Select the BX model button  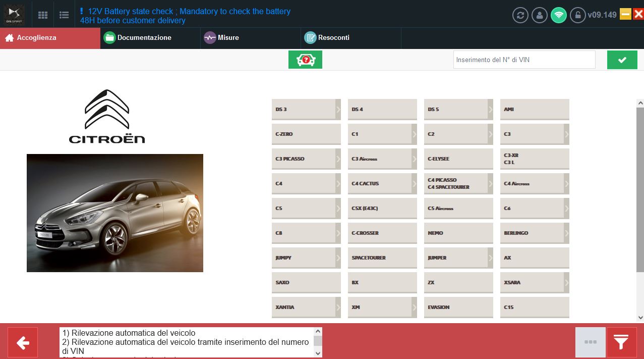pyautogui.click(x=382, y=283)
